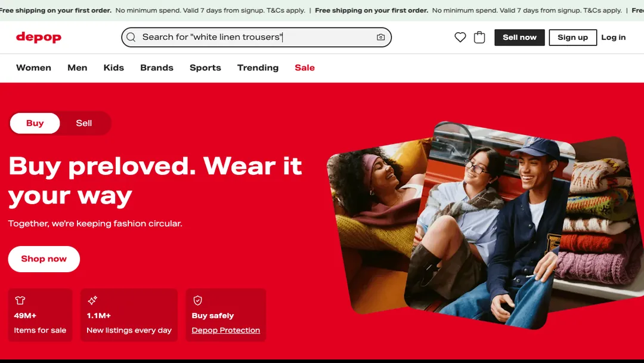
Task: Click the search magnifier icon
Action: click(x=131, y=38)
